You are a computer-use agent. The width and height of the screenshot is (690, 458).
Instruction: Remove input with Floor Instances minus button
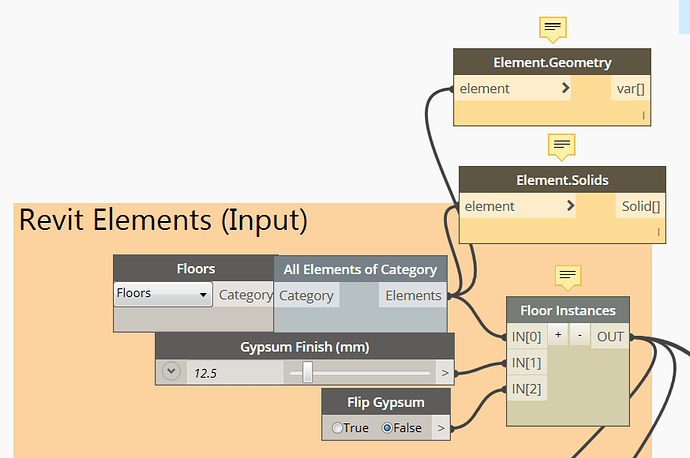(x=580, y=335)
